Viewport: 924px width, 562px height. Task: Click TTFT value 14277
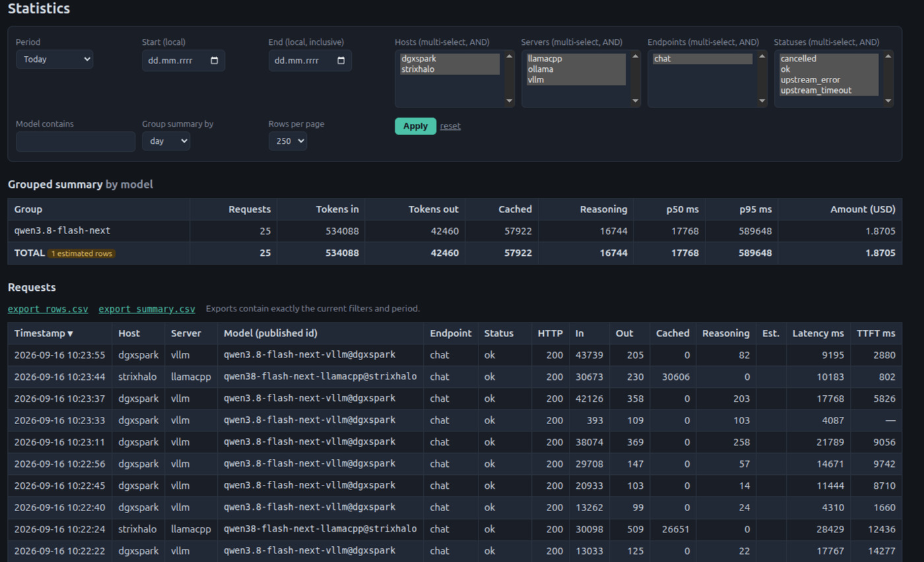882,551
